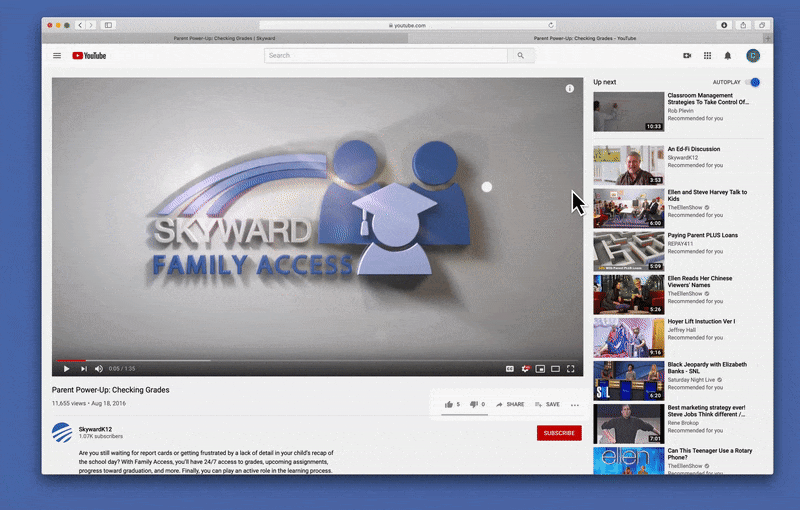Viewport: 800px width, 510px height.
Task: Open Classroom Management Strategies video thumbnail
Action: click(x=629, y=112)
